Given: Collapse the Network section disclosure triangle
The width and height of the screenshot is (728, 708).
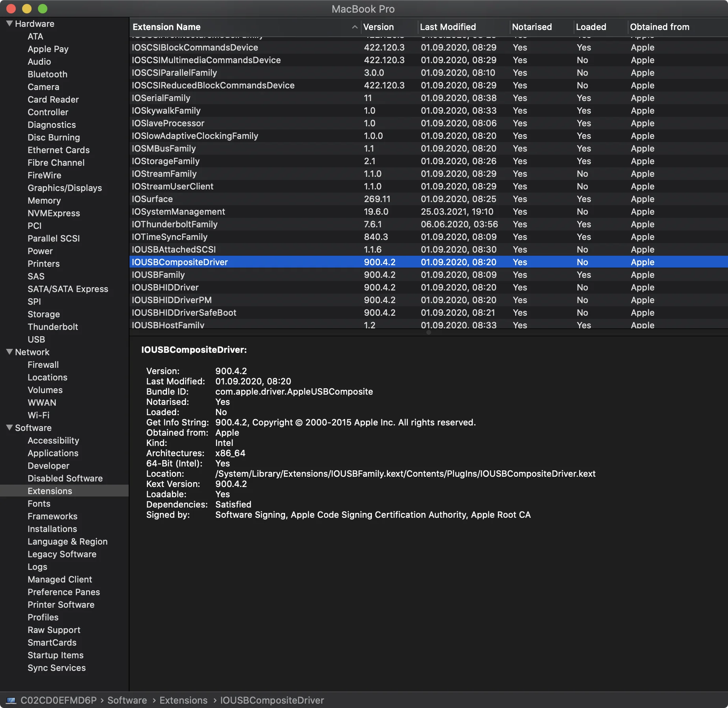Looking at the screenshot, I should click(9, 352).
